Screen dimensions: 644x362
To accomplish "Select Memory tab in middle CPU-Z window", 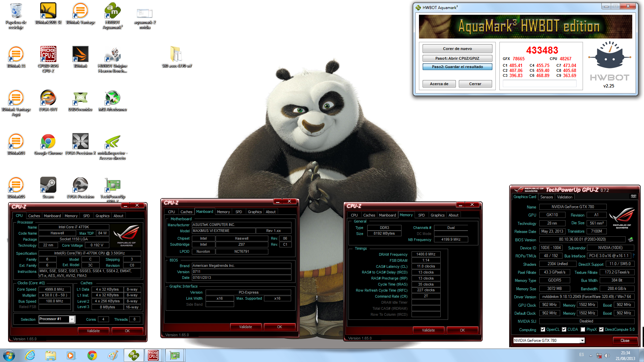I will 223,212.
